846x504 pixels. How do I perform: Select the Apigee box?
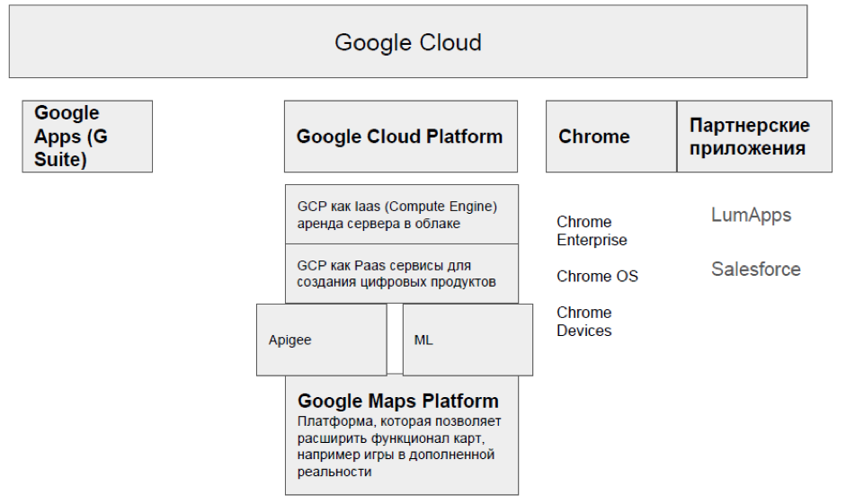(x=322, y=340)
